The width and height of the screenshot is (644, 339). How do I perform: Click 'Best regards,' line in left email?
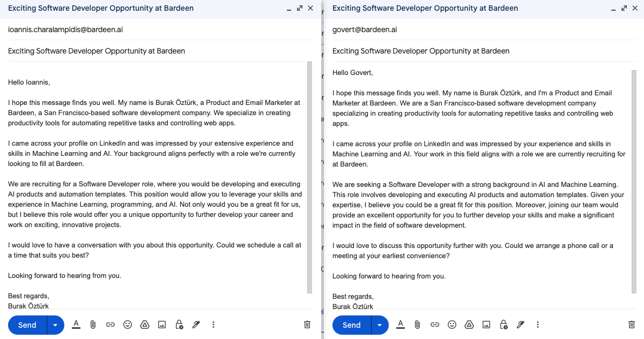28,296
